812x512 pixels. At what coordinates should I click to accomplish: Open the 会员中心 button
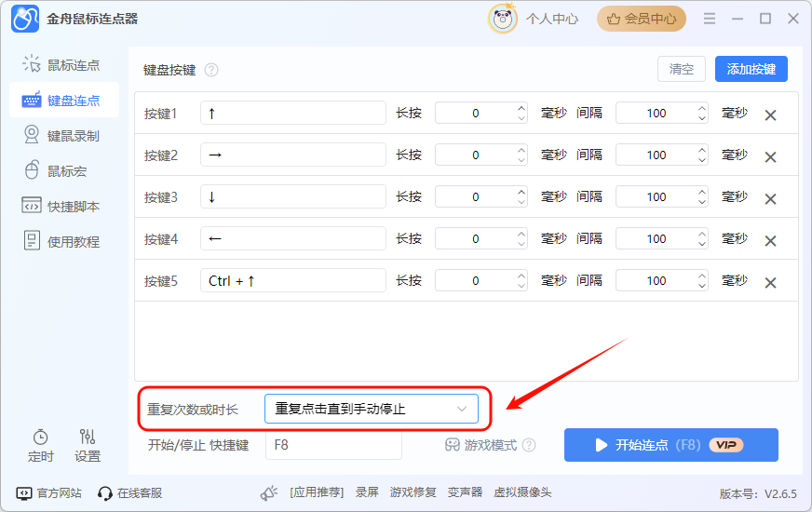[x=642, y=20]
